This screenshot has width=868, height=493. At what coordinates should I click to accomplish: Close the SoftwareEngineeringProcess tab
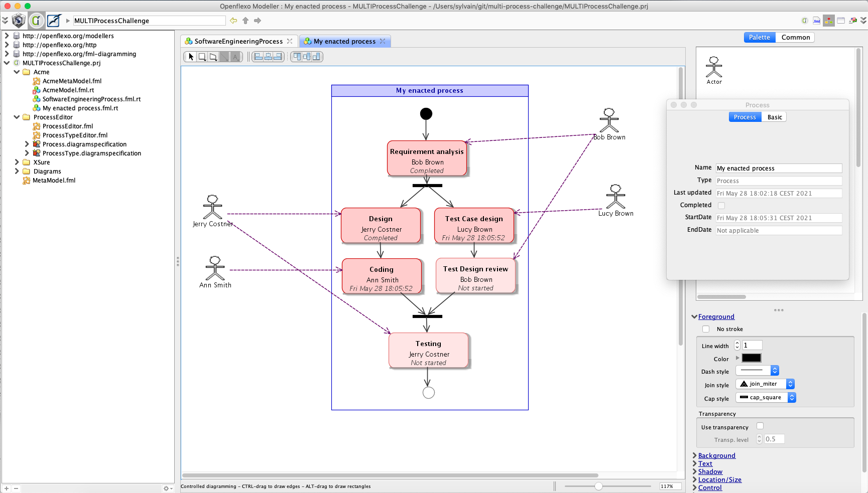290,41
